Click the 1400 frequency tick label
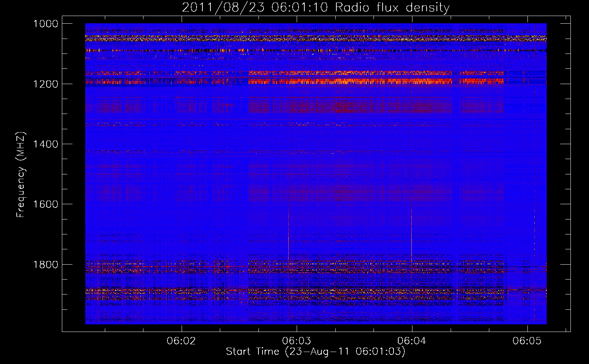 pos(46,144)
